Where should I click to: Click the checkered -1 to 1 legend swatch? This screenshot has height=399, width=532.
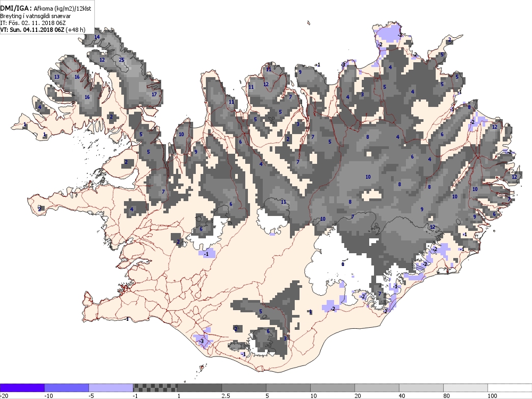tap(155, 388)
